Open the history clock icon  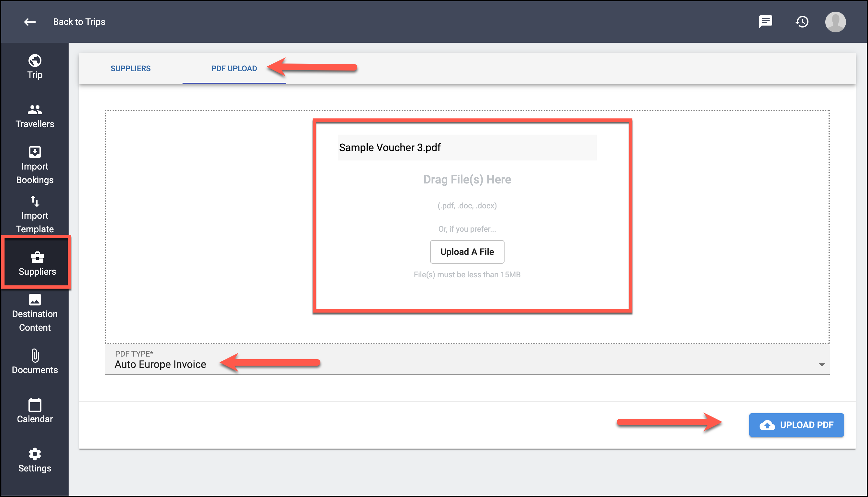tap(802, 22)
